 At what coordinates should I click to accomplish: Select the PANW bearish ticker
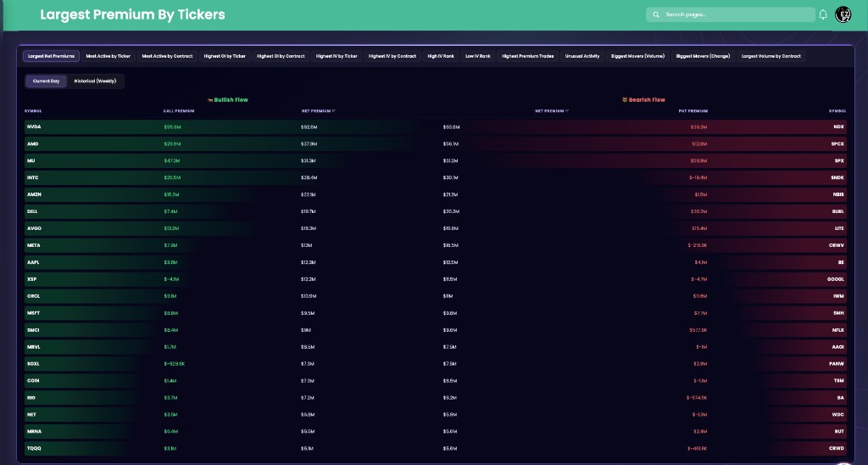click(837, 364)
